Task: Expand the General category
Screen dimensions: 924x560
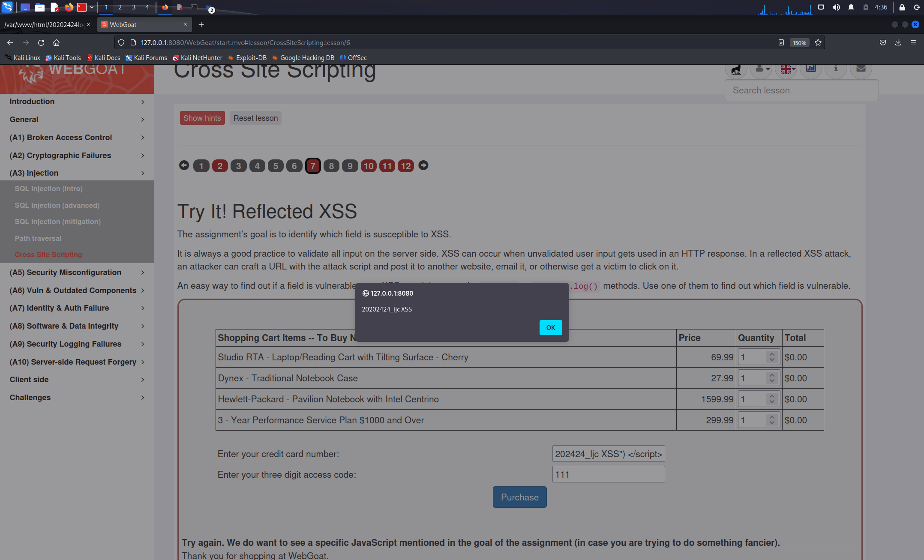Action: click(77, 120)
